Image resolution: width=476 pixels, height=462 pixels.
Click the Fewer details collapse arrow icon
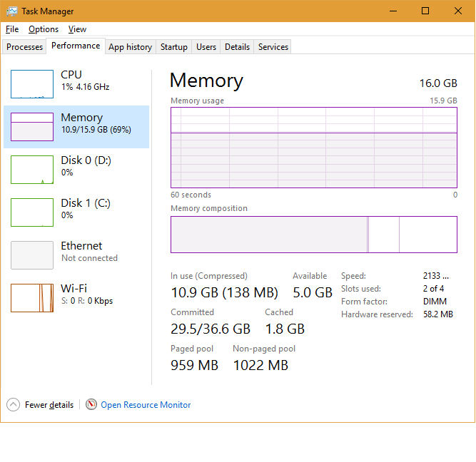point(13,404)
